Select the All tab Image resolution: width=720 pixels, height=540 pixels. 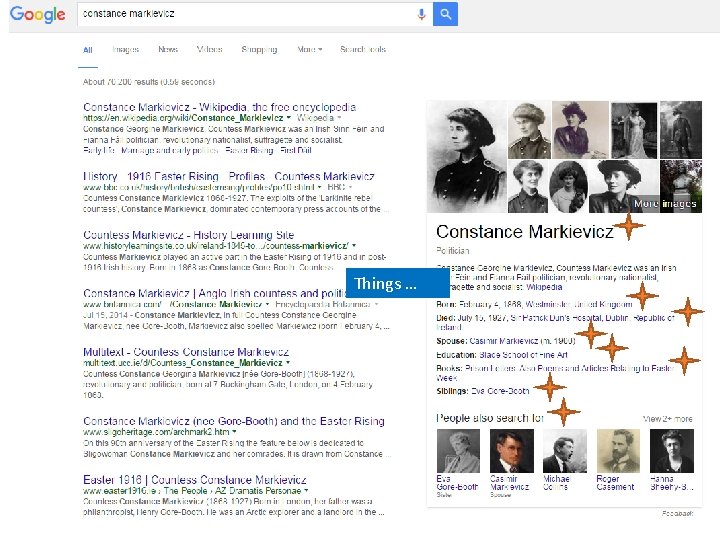[x=88, y=50]
